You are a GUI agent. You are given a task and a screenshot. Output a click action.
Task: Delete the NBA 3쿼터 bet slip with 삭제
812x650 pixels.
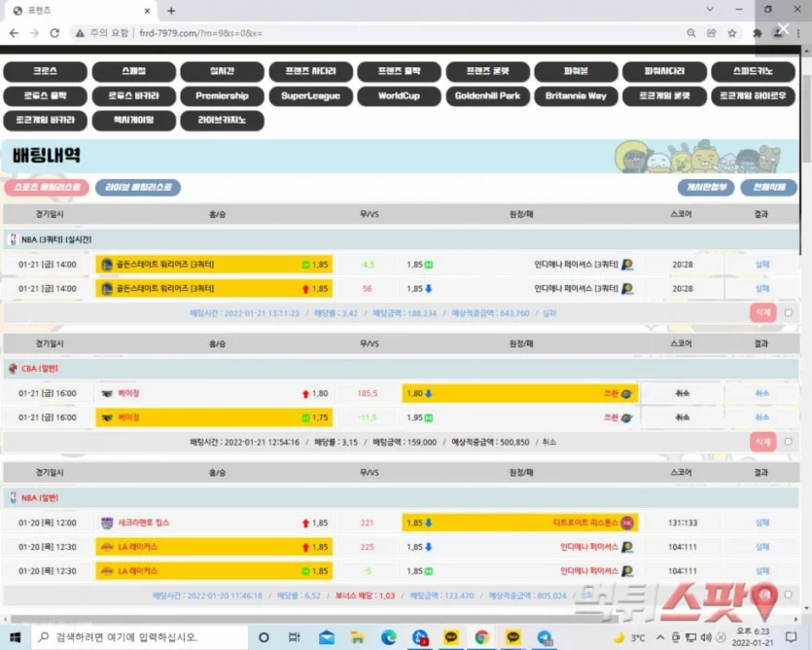[x=762, y=312]
